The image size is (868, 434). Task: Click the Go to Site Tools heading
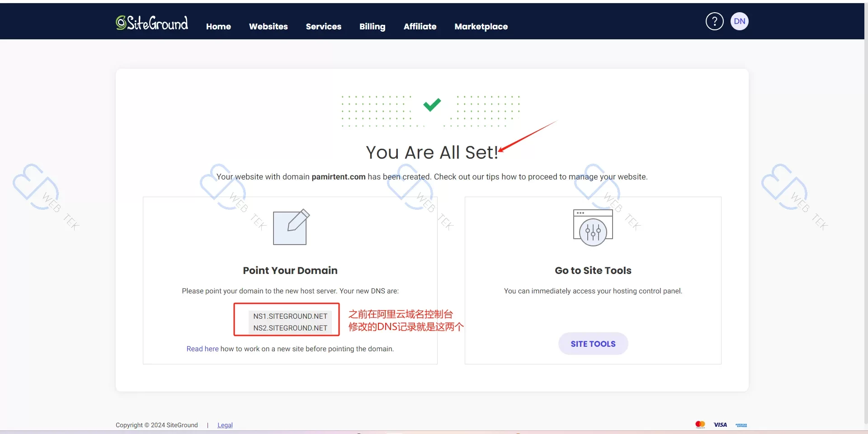coord(593,270)
